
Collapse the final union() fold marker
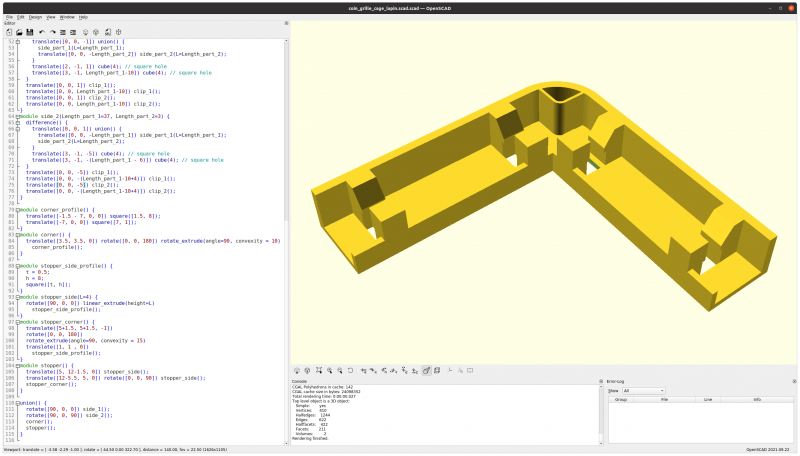(18, 403)
